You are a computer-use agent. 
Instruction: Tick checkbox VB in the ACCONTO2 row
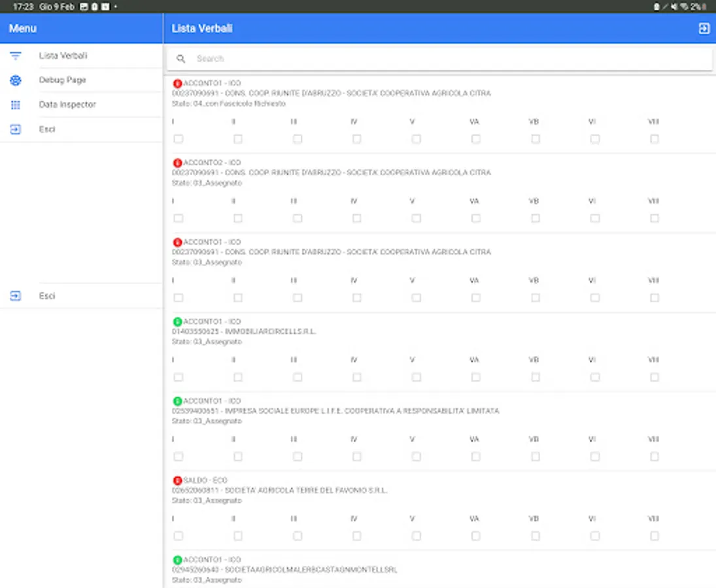(x=535, y=218)
